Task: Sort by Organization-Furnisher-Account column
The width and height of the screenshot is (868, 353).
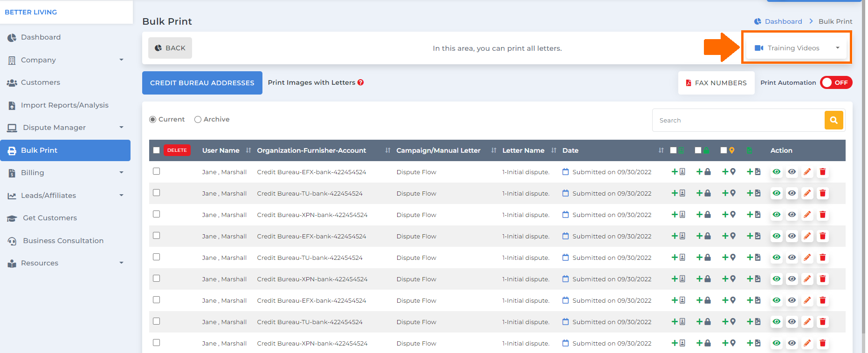Action: [388, 150]
